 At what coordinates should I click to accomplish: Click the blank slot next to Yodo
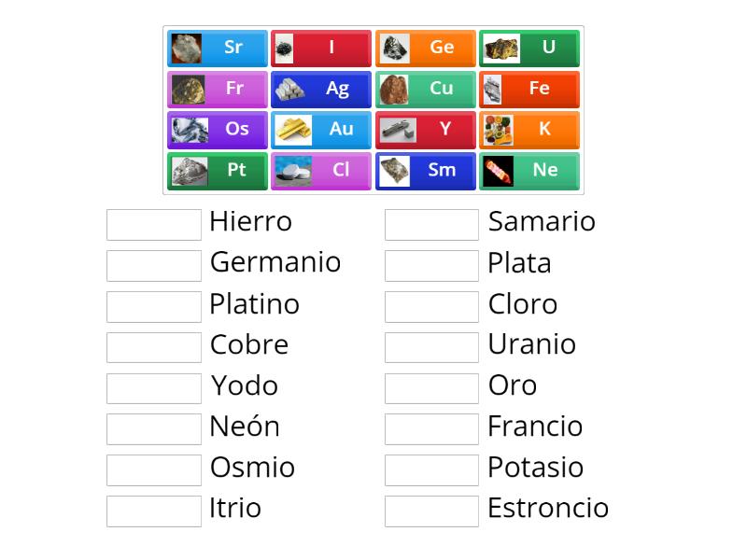pyautogui.click(x=153, y=386)
